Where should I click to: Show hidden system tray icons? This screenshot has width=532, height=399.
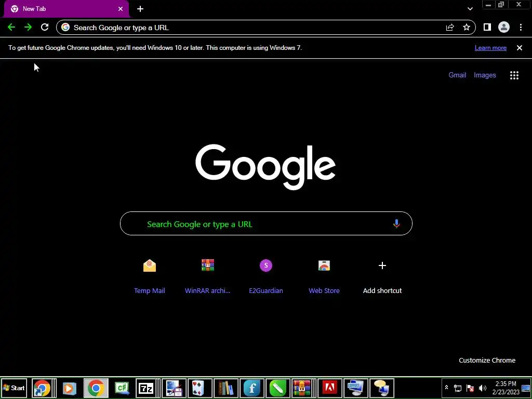(x=446, y=388)
